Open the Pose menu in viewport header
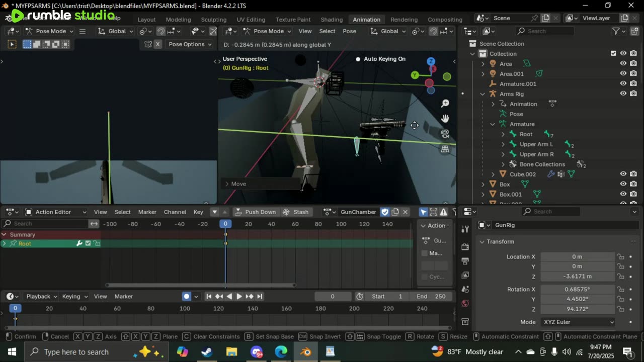This screenshot has height=362, width=644. (x=349, y=31)
